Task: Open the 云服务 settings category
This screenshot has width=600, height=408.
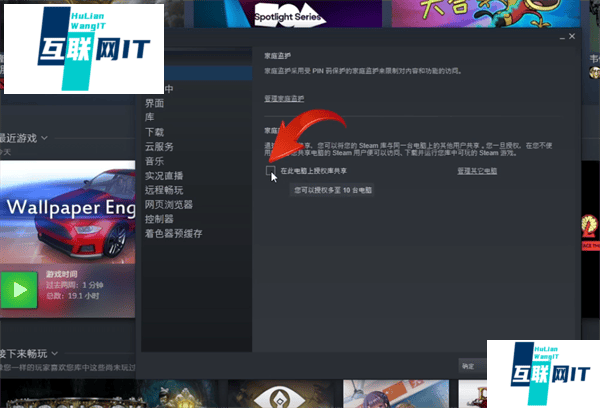Action: tap(159, 146)
